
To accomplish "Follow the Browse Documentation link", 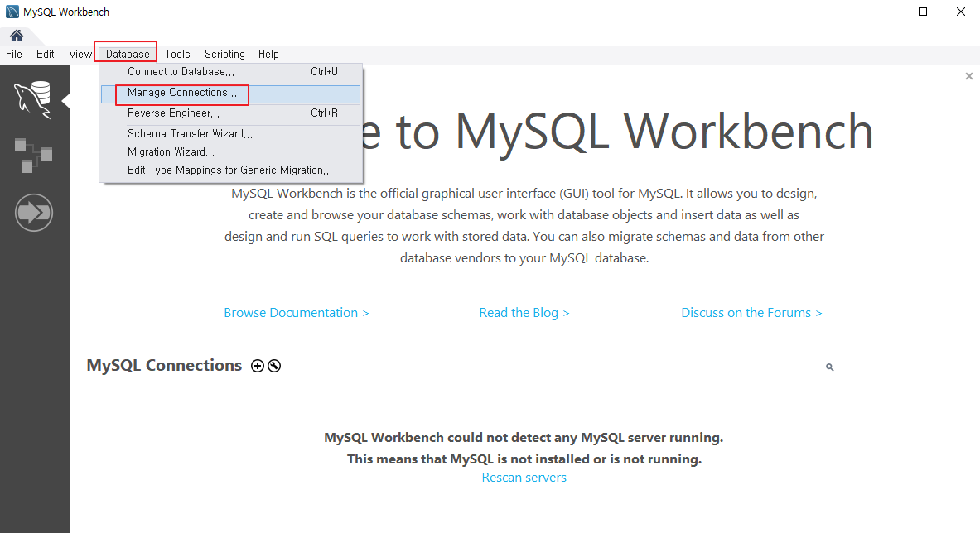I will (x=297, y=313).
